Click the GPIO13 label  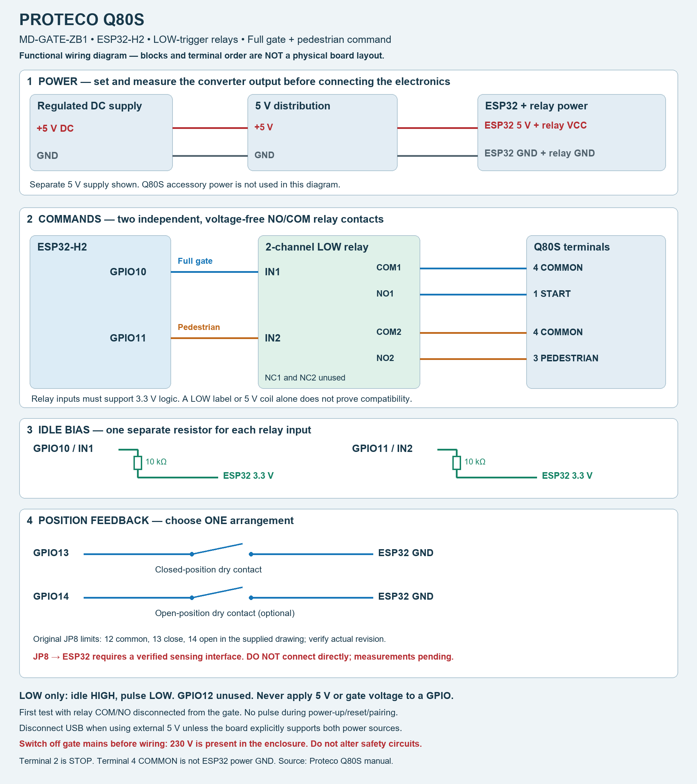(x=51, y=553)
